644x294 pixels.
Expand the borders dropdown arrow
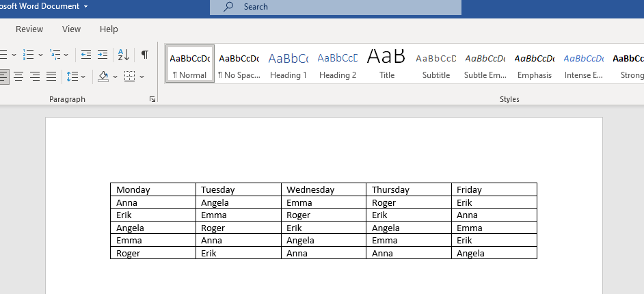[x=142, y=76]
